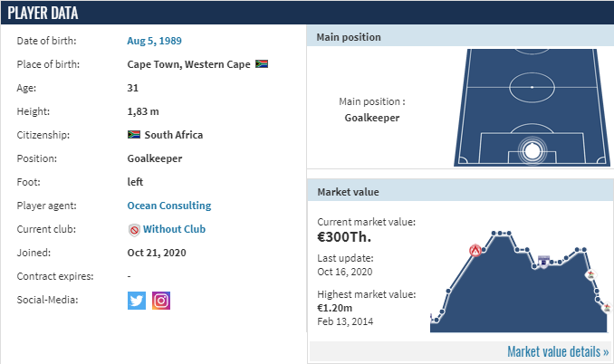Open the Without Club link
Screen dimensions: 614x364
pyautogui.click(x=174, y=229)
